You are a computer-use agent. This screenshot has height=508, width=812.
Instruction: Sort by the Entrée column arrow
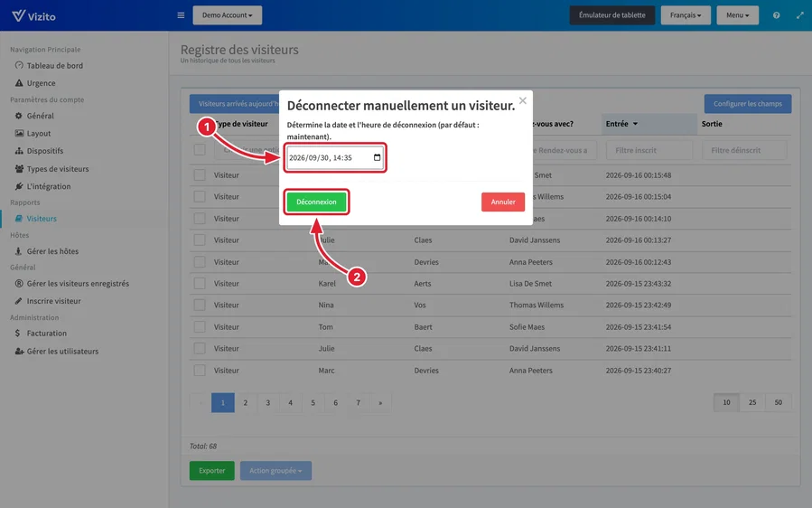(635, 124)
